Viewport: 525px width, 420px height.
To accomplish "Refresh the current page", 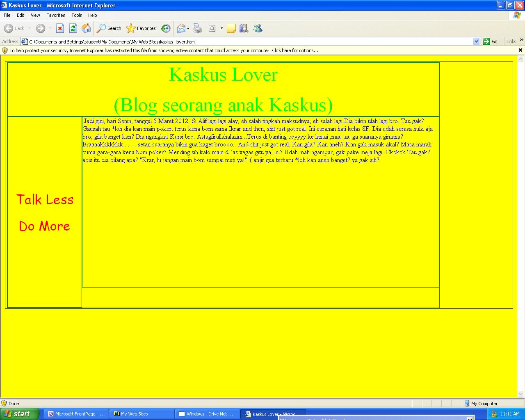I will [x=73, y=28].
